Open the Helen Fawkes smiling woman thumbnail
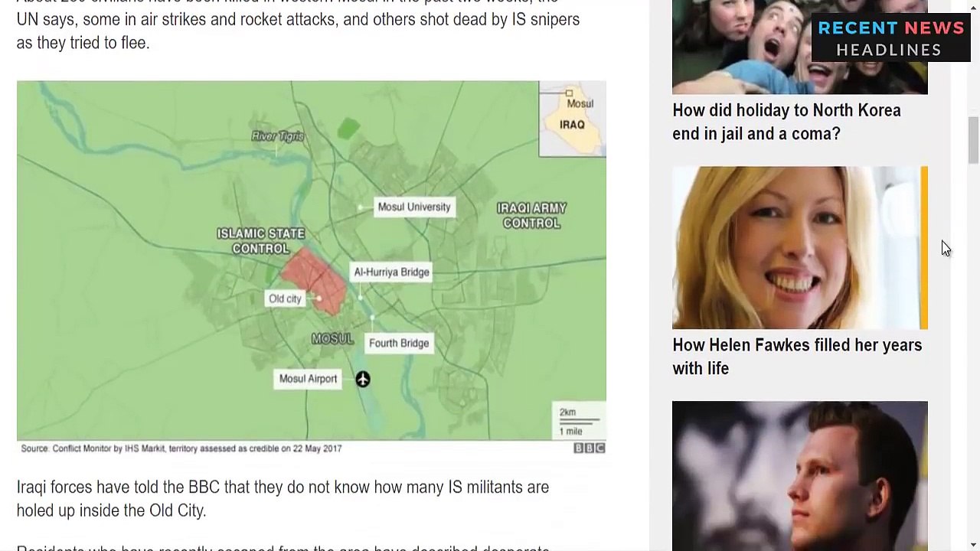Screen dimensions: 980x551 (x=799, y=248)
